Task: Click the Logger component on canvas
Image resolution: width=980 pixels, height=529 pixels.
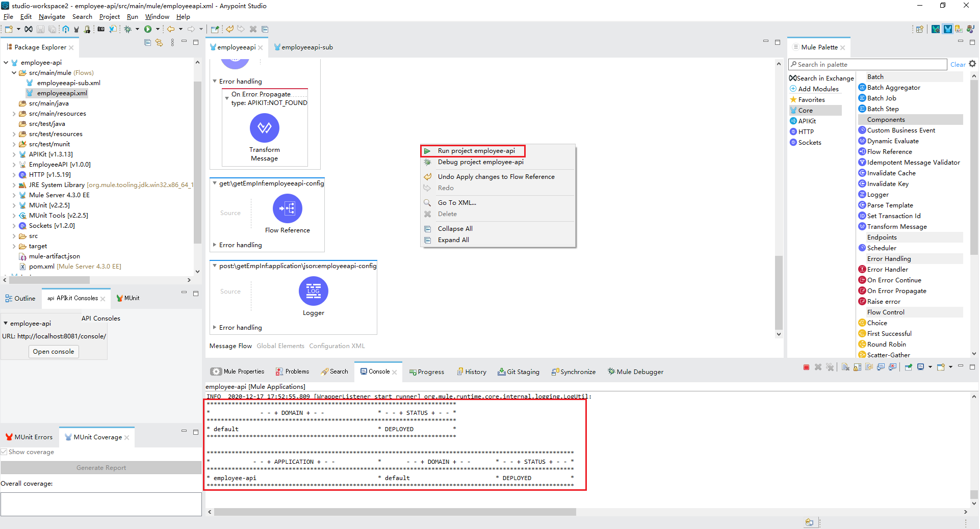Action: click(313, 291)
